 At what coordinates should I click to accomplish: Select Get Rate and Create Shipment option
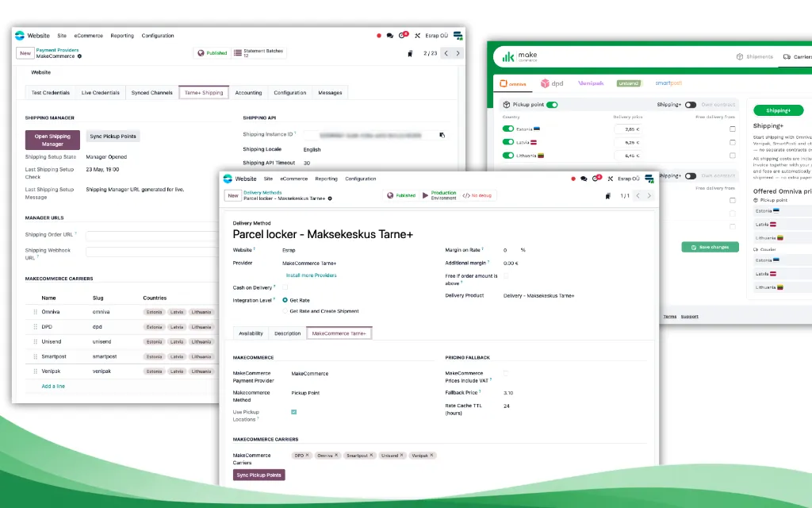pos(285,311)
